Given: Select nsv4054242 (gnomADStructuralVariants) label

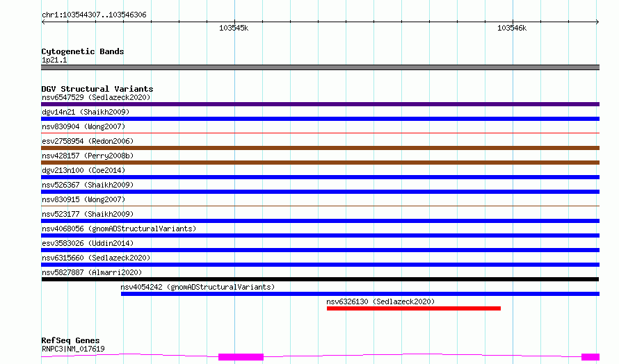Looking at the screenshot, I should point(198,287).
